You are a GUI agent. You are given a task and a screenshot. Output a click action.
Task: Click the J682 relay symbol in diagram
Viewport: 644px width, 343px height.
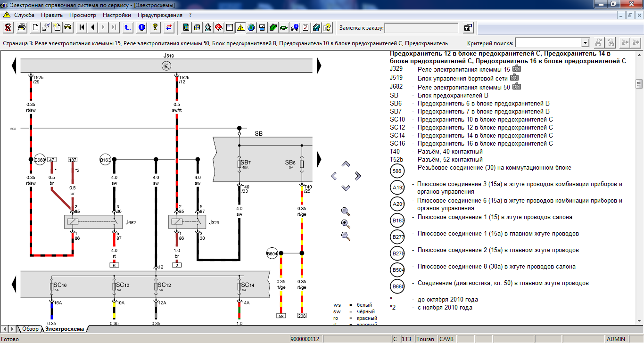(x=93, y=222)
